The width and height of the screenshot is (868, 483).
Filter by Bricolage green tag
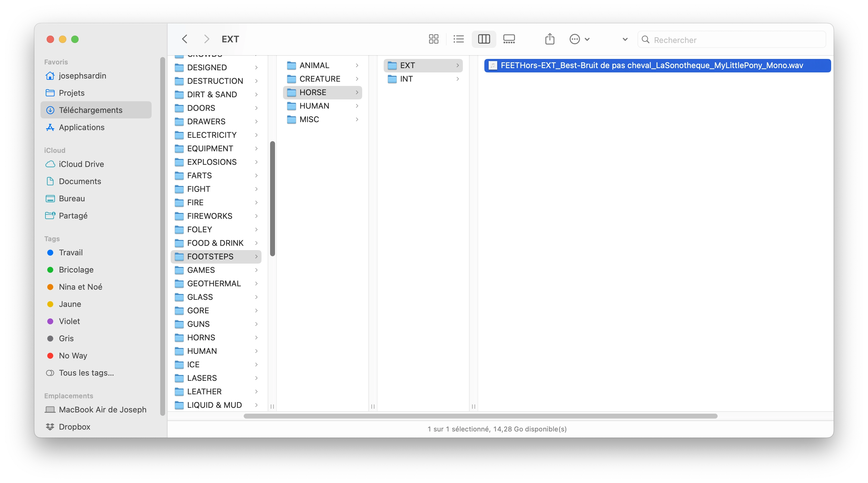(96, 270)
